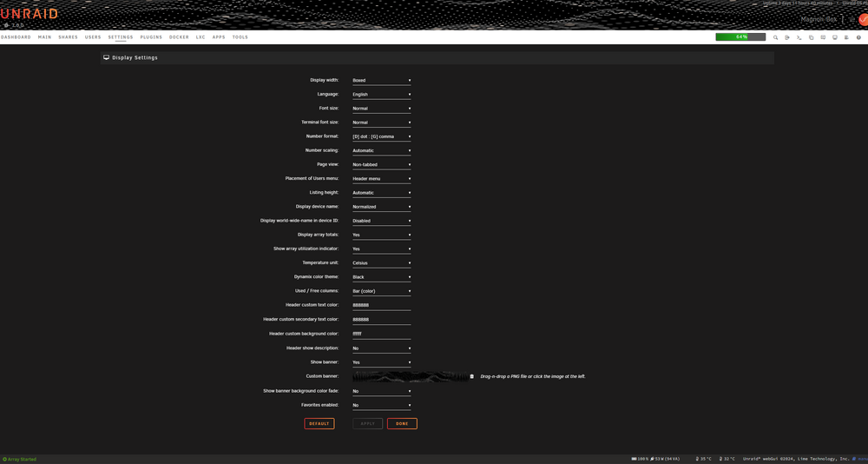Open the system info monitor icon
The width and height of the screenshot is (868, 464).
[835, 37]
